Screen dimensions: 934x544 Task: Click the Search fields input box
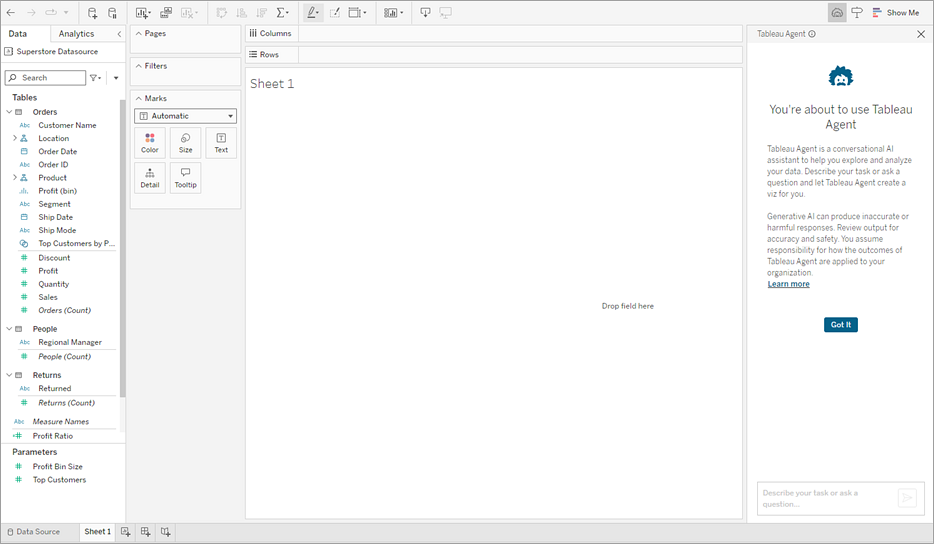(x=45, y=78)
